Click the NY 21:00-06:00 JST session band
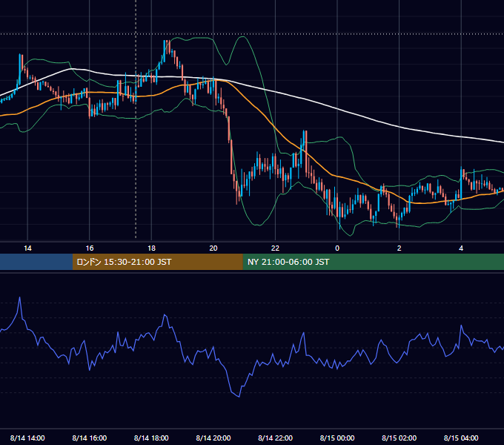This screenshot has width=504, height=445. [373, 262]
